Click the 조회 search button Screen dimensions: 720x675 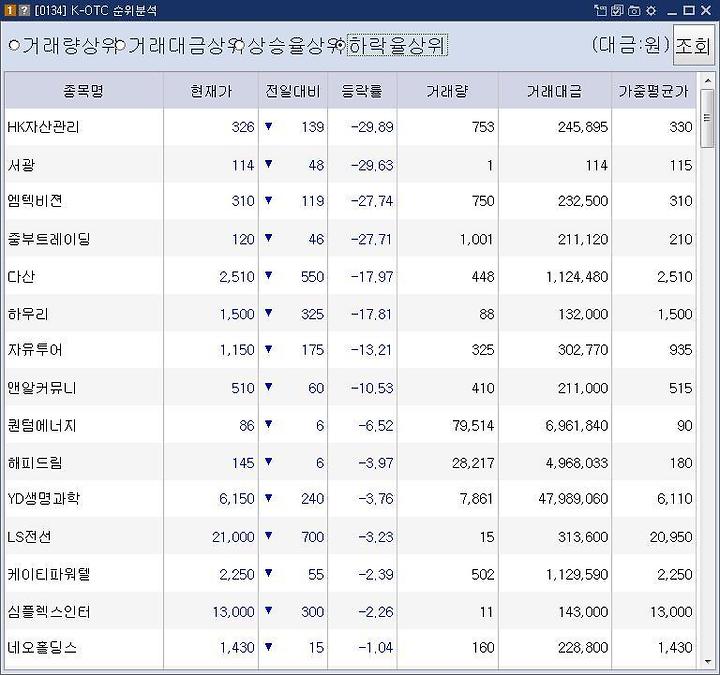click(693, 45)
